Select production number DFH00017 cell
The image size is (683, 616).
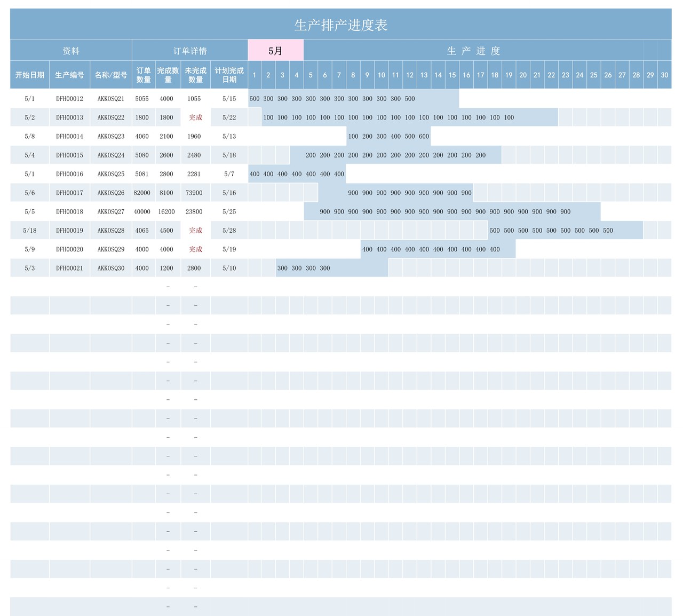(70, 193)
